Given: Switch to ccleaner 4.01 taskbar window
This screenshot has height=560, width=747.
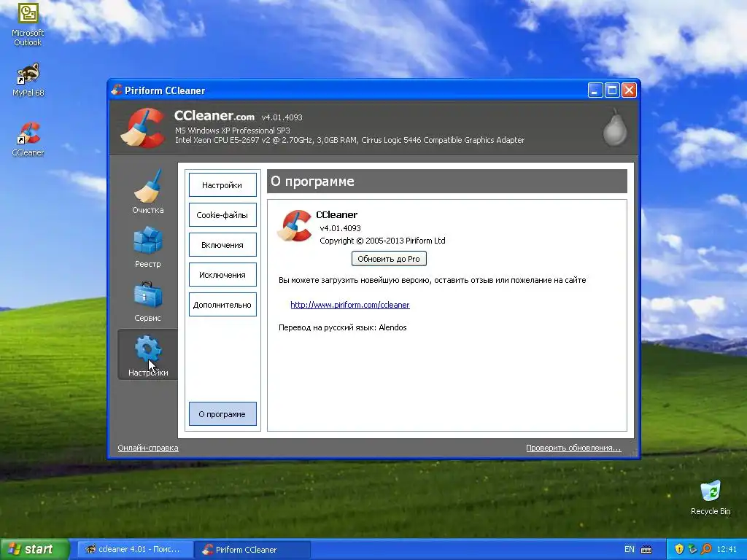Looking at the screenshot, I should pyautogui.click(x=135, y=549).
